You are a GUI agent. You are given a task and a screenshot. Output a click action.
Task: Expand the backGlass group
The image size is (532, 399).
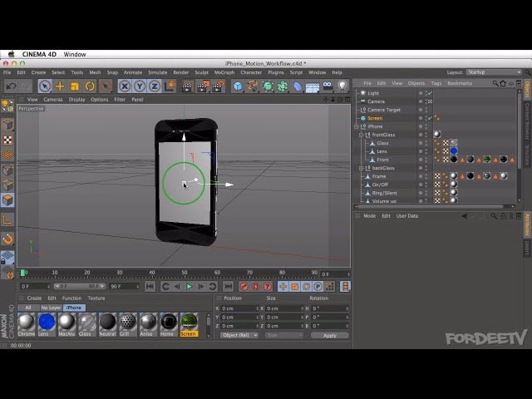coord(361,168)
